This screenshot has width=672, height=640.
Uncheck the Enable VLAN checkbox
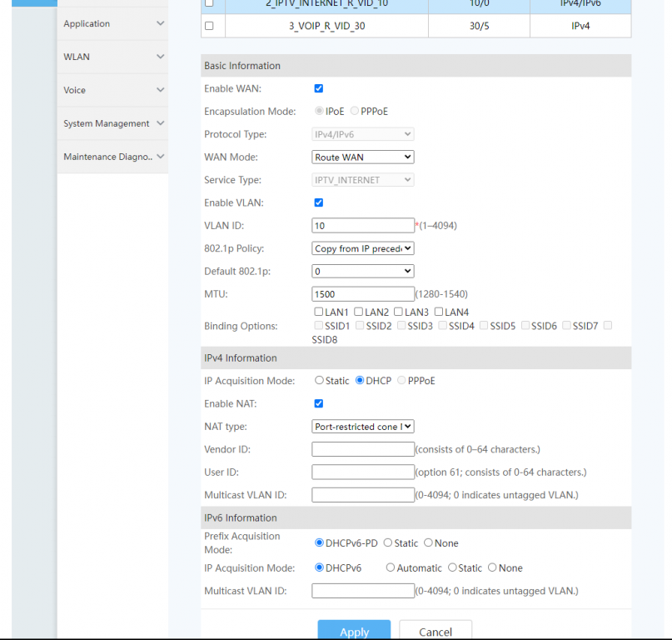point(319,202)
